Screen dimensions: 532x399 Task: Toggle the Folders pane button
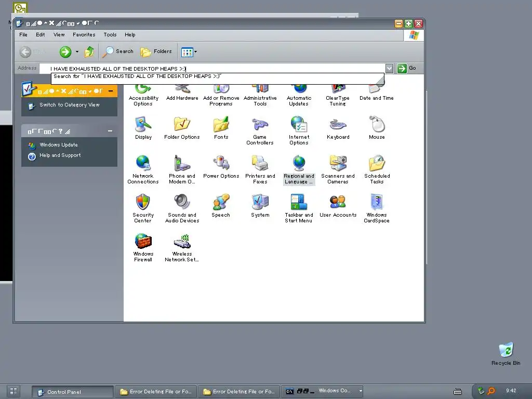pyautogui.click(x=156, y=51)
